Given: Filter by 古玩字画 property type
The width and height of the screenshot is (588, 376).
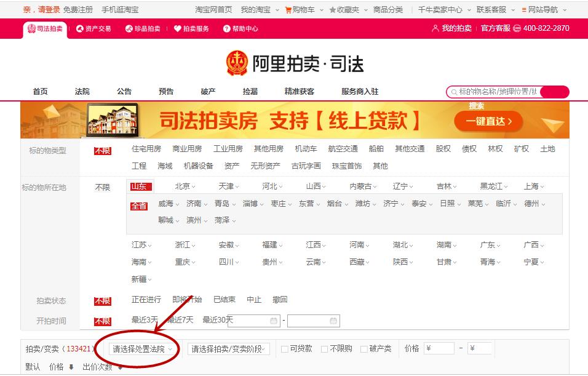Looking at the screenshot, I should pyautogui.click(x=306, y=166).
